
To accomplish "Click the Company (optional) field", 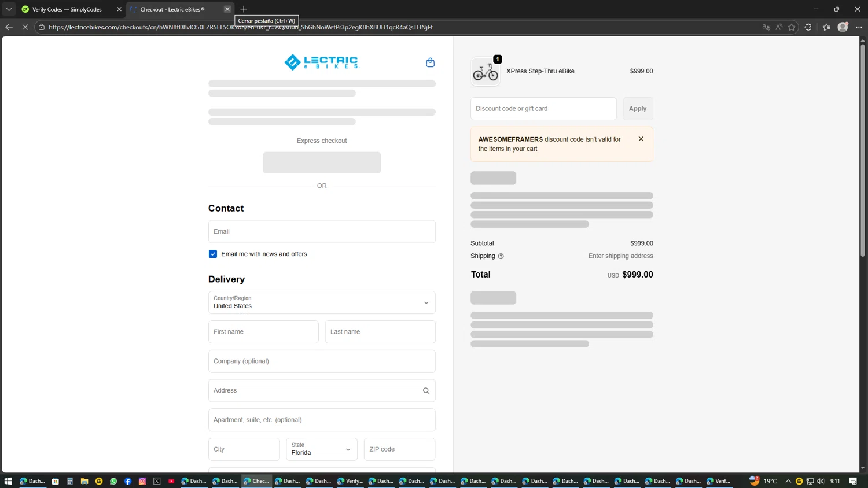I will [322, 361].
